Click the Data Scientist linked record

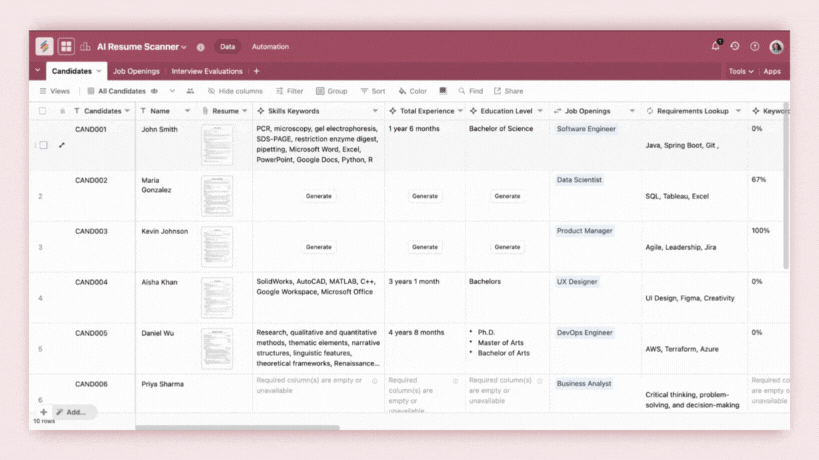579,180
